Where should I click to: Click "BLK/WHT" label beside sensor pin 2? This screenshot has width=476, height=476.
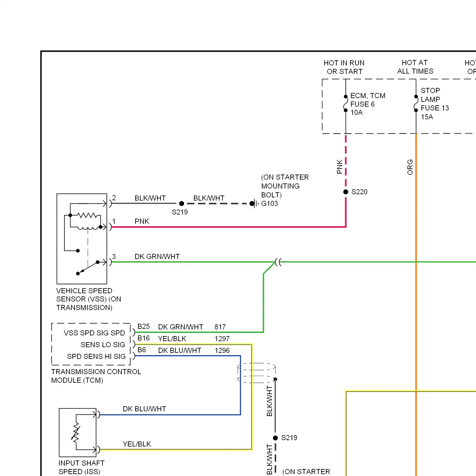click(x=150, y=198)
